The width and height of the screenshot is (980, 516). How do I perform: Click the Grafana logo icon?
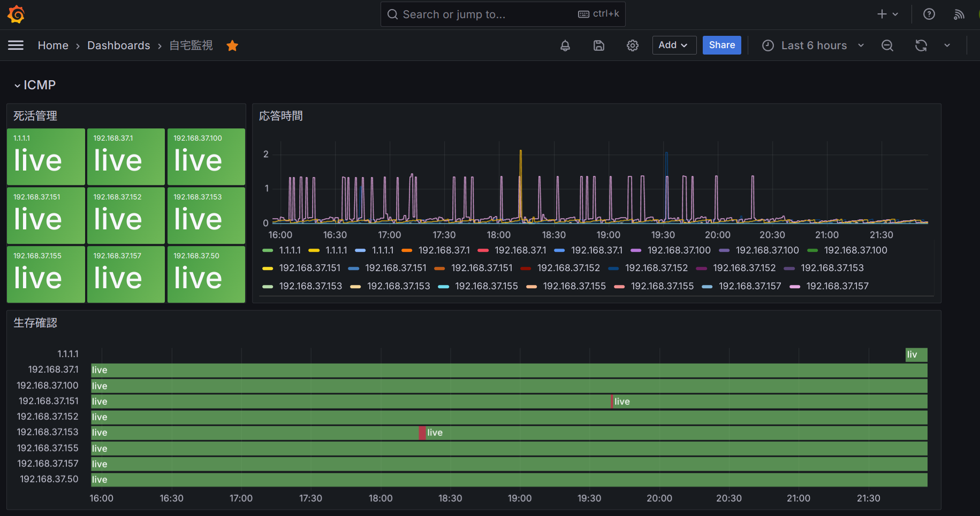[x=16, y=14]
